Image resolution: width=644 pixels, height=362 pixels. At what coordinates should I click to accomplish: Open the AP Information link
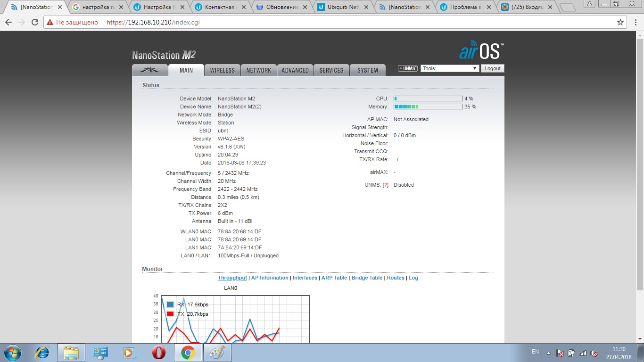pyautogui.click(x=270, y=278)
